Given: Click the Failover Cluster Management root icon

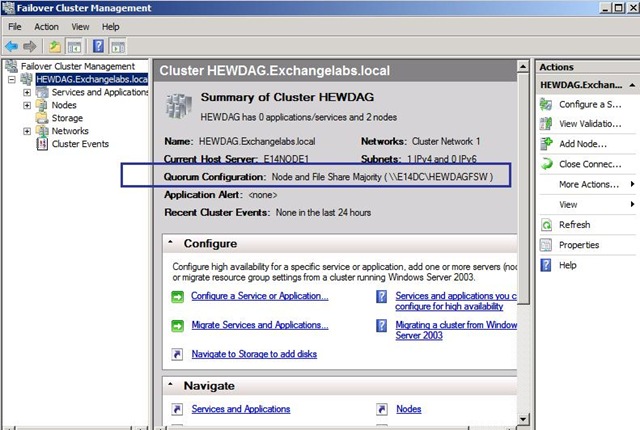Looking at the screenshot, I should click(12, 66).
